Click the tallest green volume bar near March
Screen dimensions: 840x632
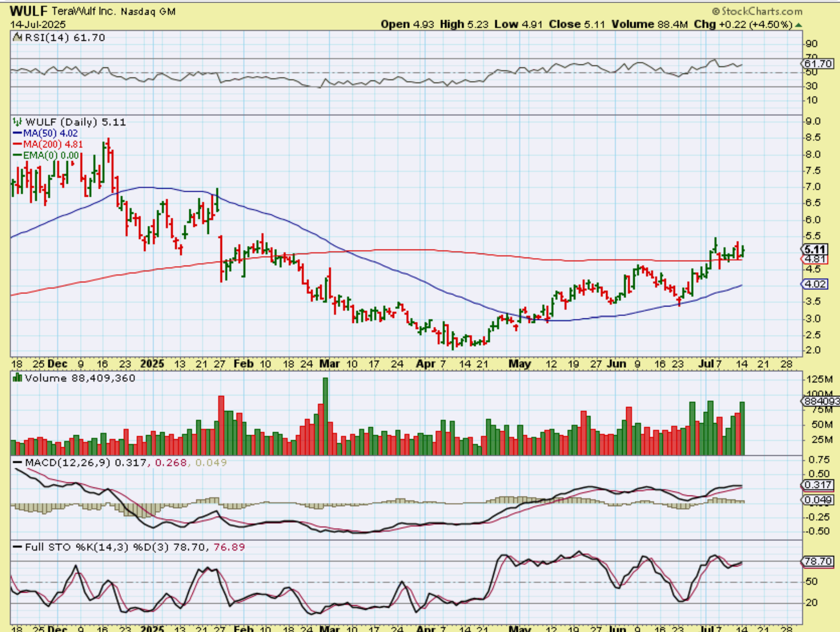coord(325,416)
